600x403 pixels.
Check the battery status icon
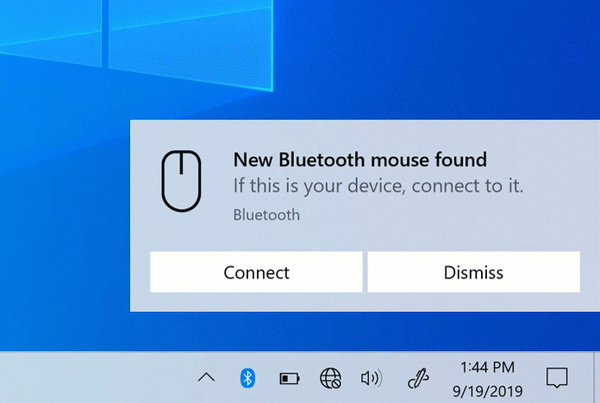point(289,379)
